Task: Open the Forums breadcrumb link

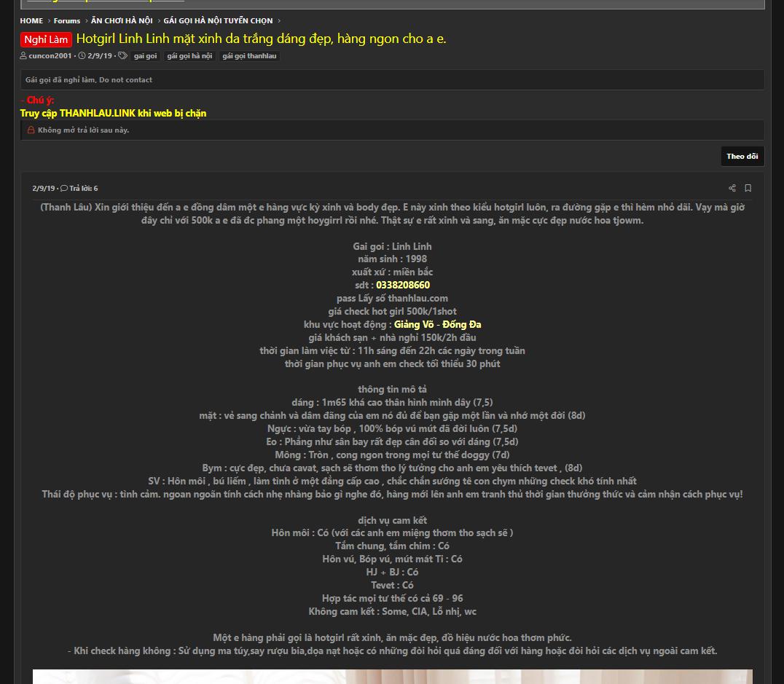Action: [x=67, y=20]
